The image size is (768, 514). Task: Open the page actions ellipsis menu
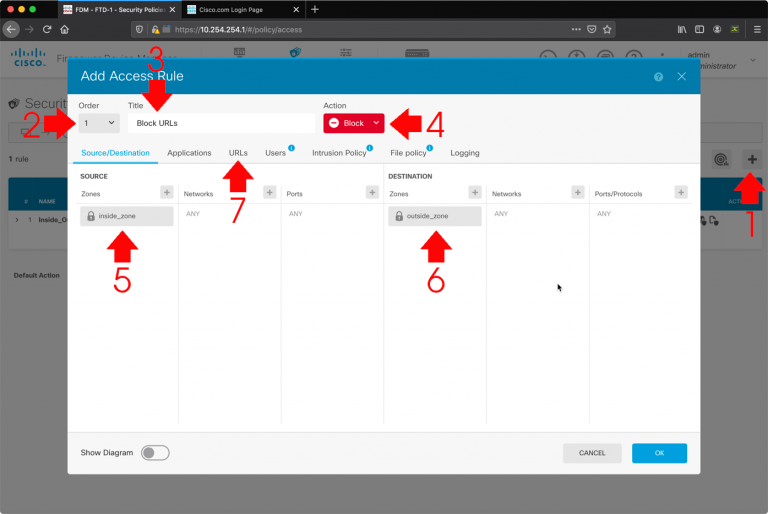click(576, 29)
